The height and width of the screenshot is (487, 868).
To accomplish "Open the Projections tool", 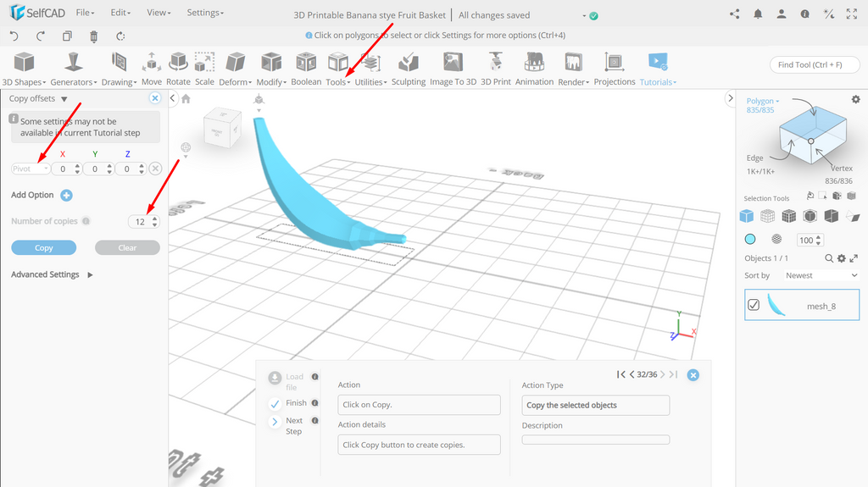I will pos(615,69).
